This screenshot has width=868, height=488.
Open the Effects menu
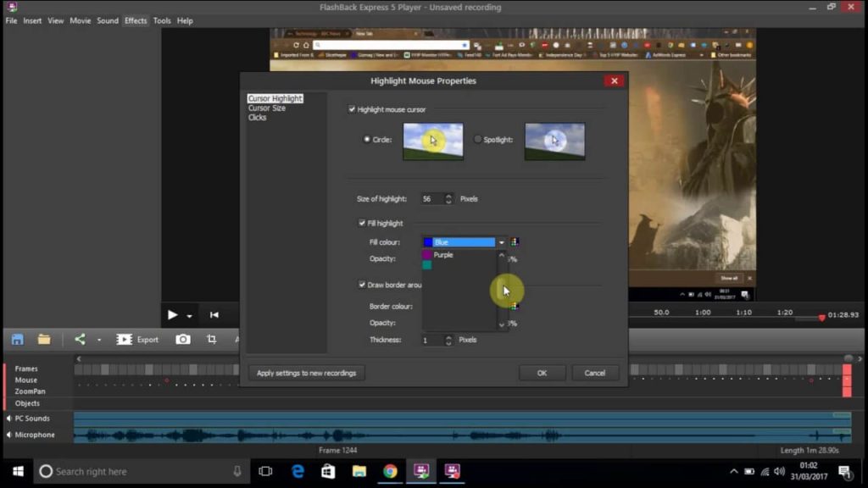pyautogui.click(x=135, y=20)
